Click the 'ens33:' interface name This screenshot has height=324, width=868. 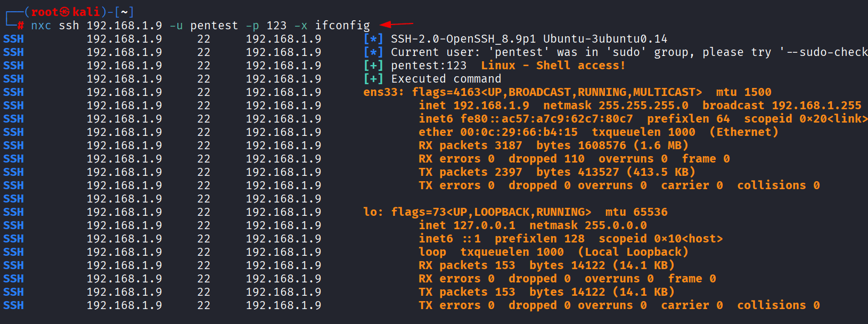tap(384, 92)
